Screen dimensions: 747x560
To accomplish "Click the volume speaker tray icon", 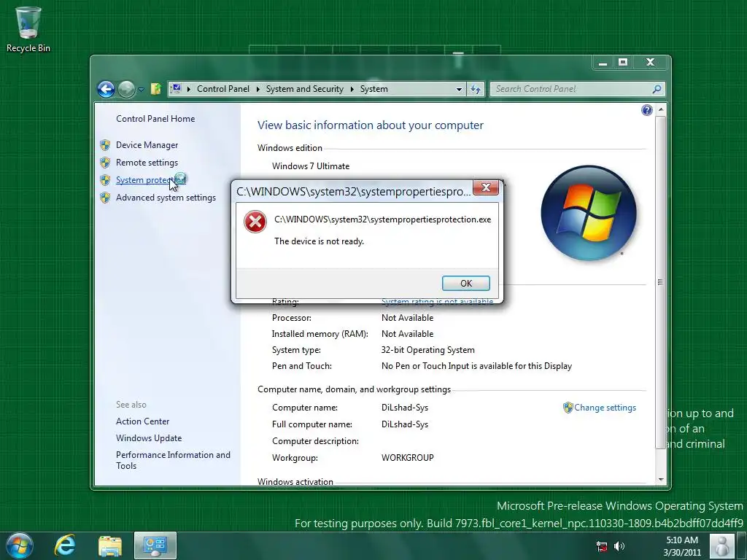I will (x=619, y=547).
